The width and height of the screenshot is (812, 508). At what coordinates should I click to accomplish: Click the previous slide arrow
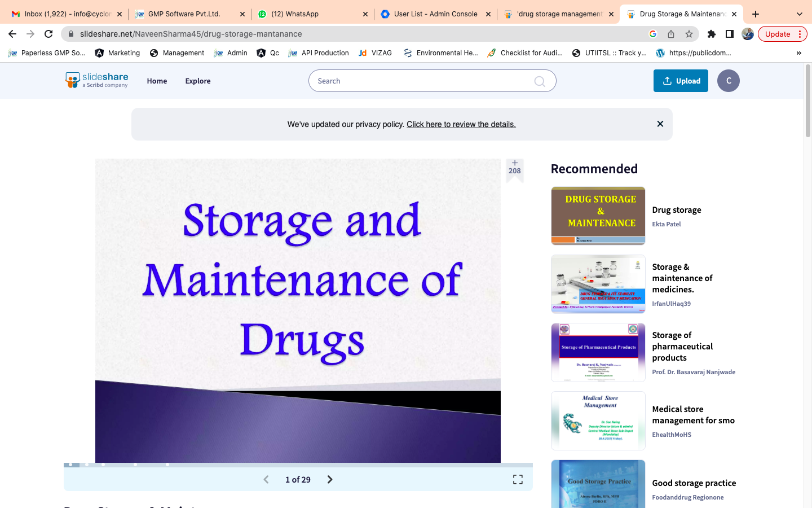pyautogui.click(x=266, y=479)
